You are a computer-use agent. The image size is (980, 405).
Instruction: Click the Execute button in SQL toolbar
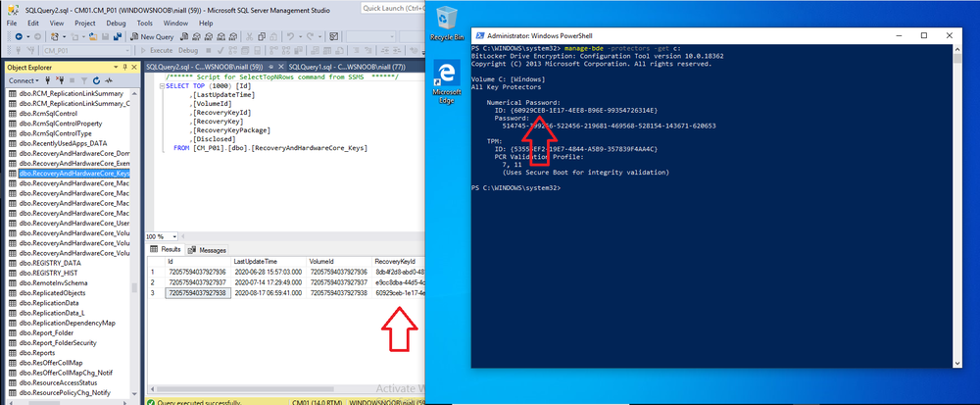(156, 51)
